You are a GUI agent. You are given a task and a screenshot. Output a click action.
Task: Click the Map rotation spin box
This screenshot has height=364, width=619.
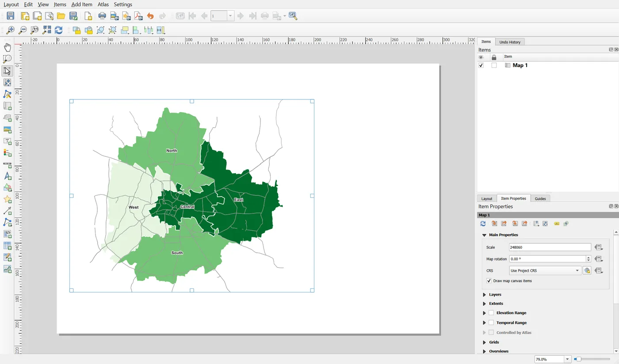550,259
